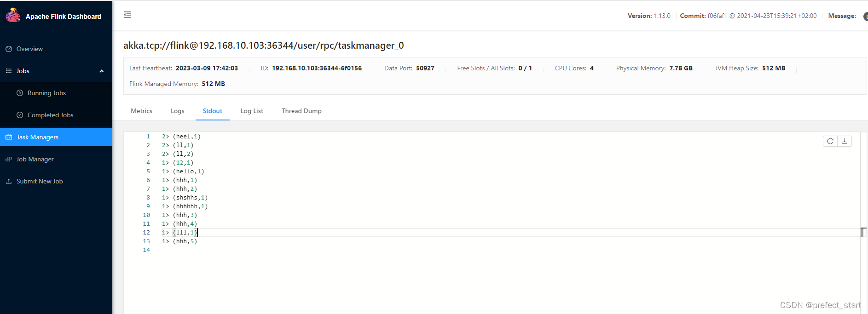This screenshot has width=868, height=314.
Task: Click CPU Cores value 4
Action: [592, 68]
